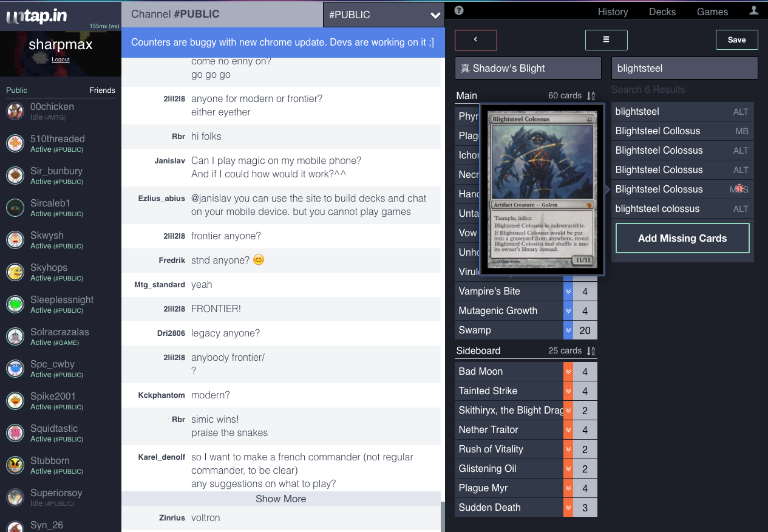Click the Blightsteel Colossus card preview

(542, 189)
